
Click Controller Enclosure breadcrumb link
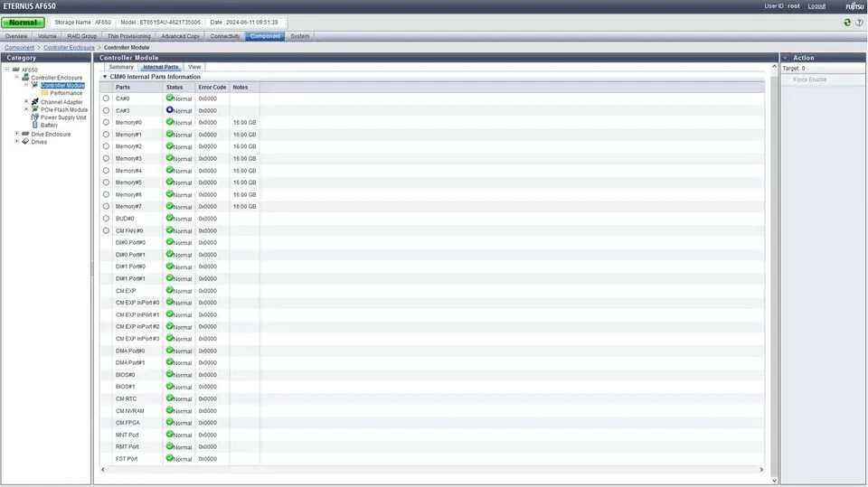(69, 47)
